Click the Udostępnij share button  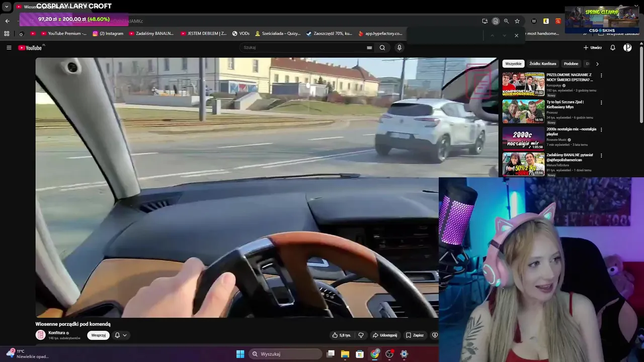pos(385,335)
